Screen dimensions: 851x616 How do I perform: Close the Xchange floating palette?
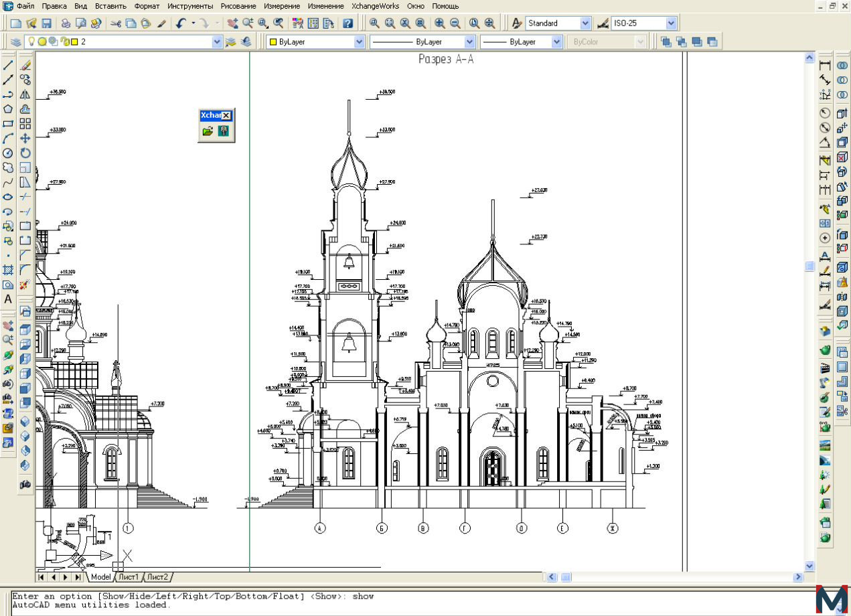[x=226, y=116]
